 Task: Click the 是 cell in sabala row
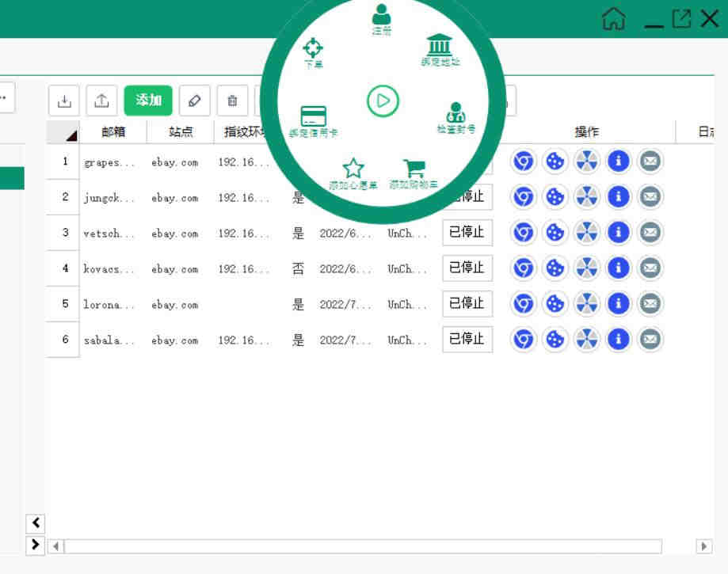(298, 340)
